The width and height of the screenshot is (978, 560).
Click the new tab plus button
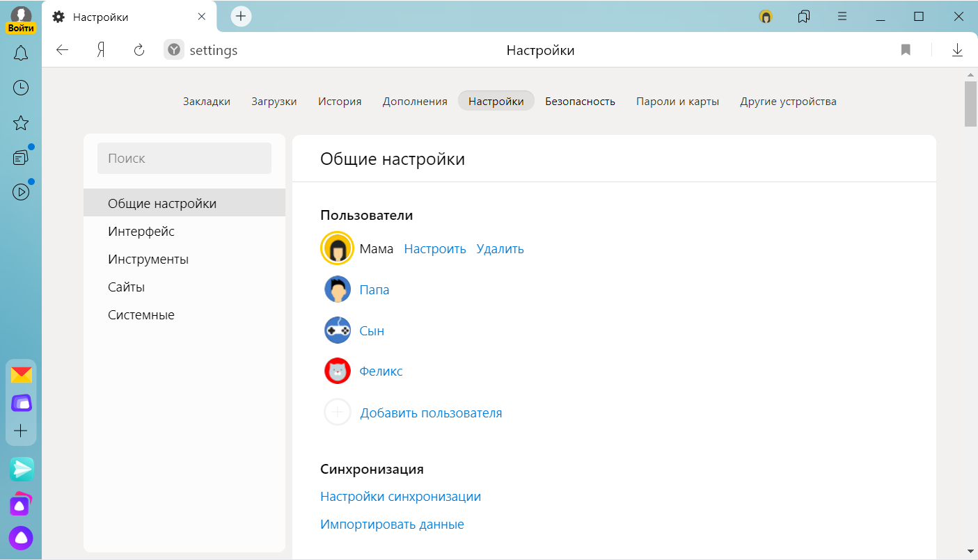pos(241,17)
